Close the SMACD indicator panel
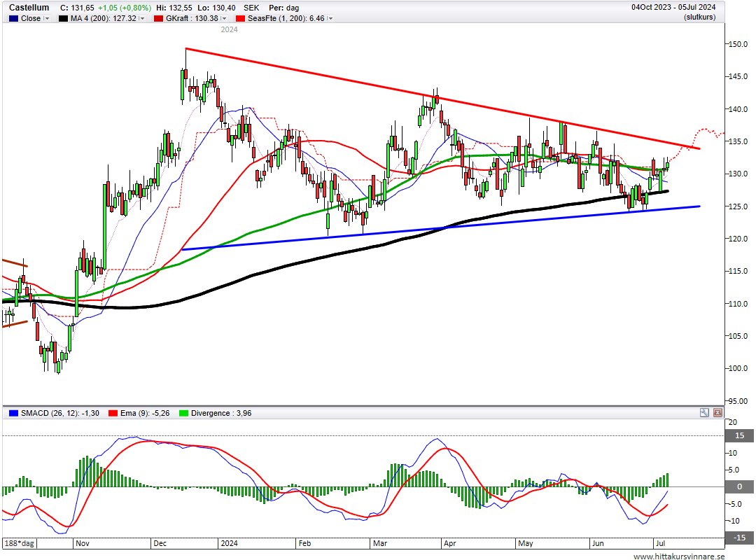Screen dimensions: 756x560 coord(717,413)
